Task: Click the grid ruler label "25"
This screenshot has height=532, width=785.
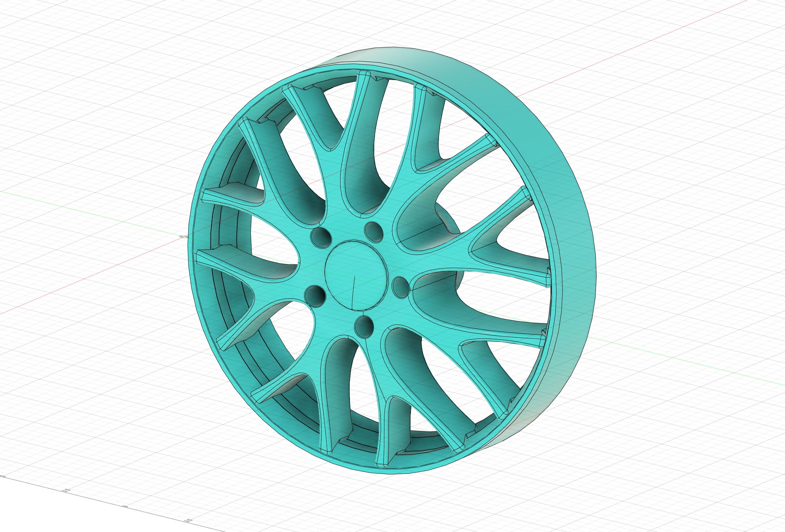Action: 66,491
